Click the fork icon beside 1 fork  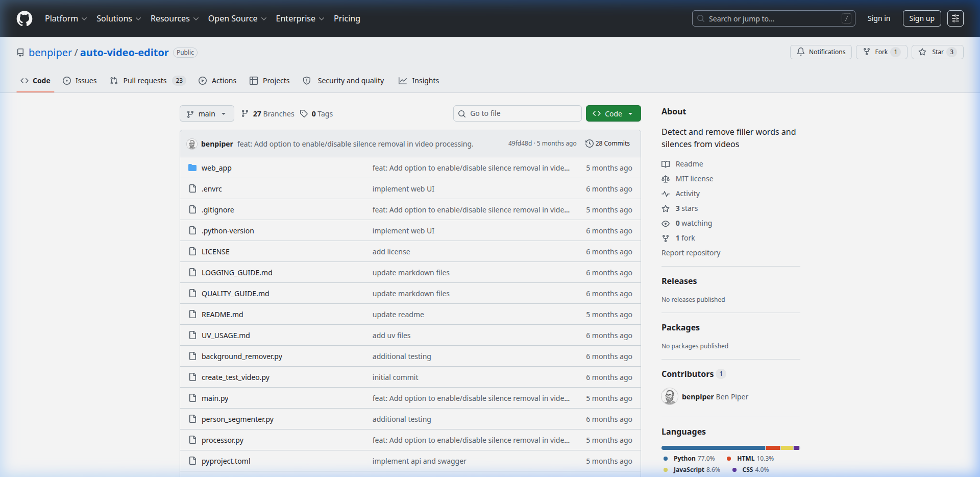click(x=666, y=238)
